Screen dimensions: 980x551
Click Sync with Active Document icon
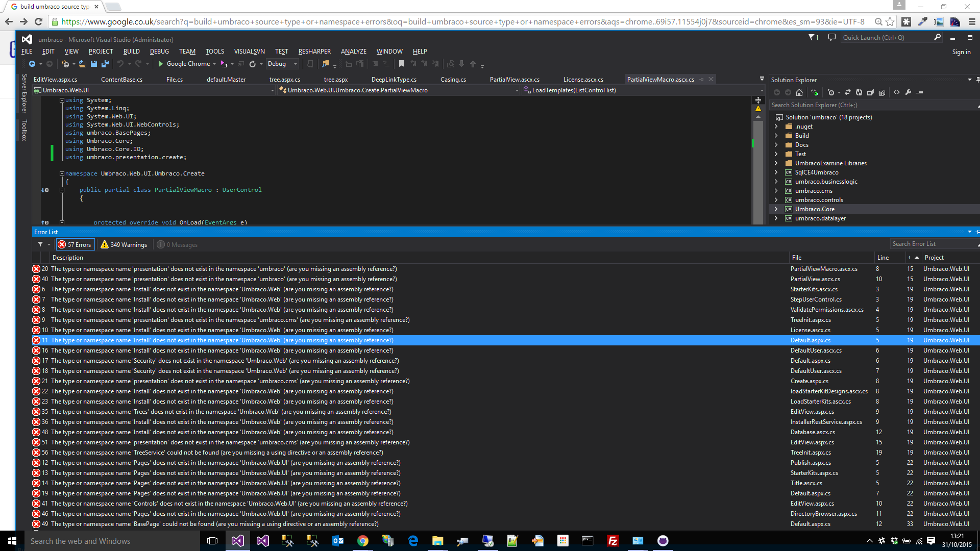coord(848,92)
